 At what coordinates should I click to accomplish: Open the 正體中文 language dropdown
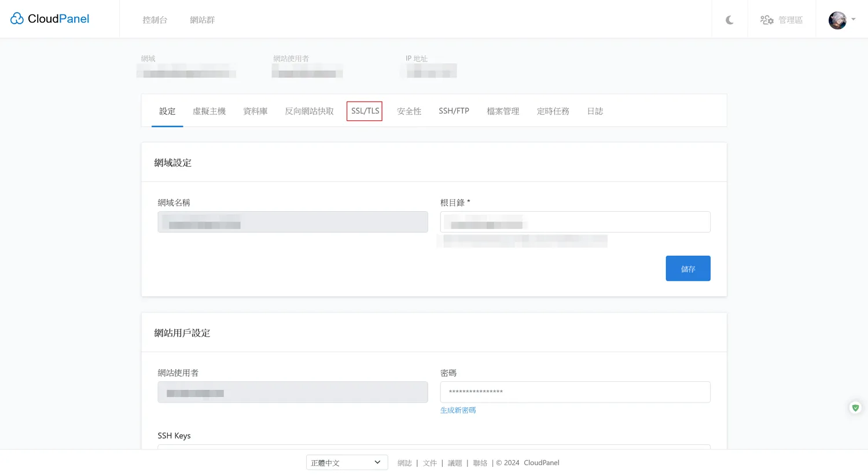[347, 463]
